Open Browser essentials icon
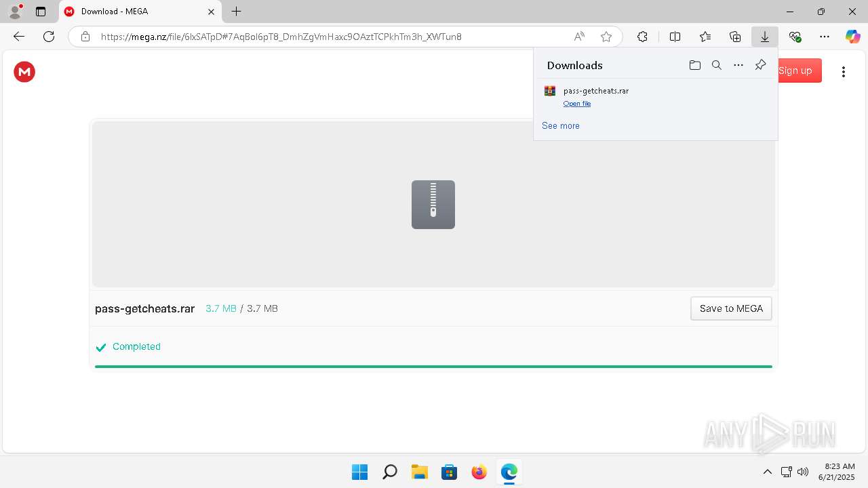 coord(795,37)
